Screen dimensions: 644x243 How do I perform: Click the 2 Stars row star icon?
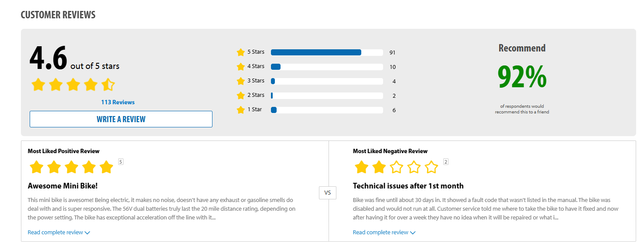(x=240, y=96)
